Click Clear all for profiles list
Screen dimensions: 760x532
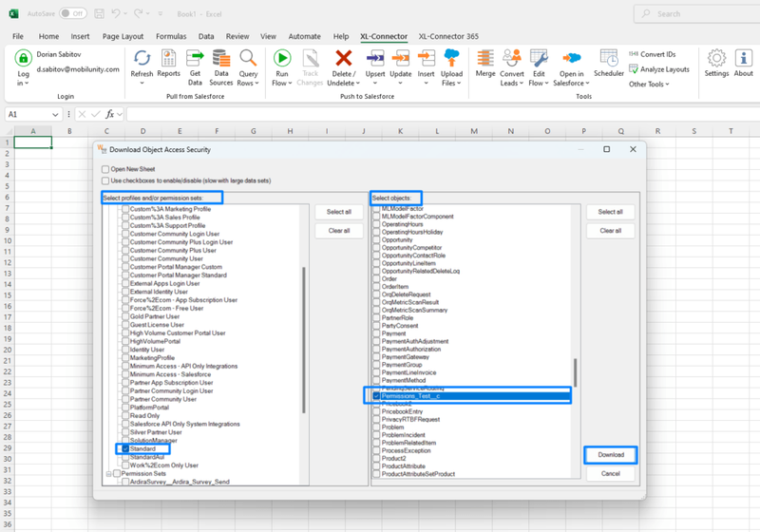339,231
